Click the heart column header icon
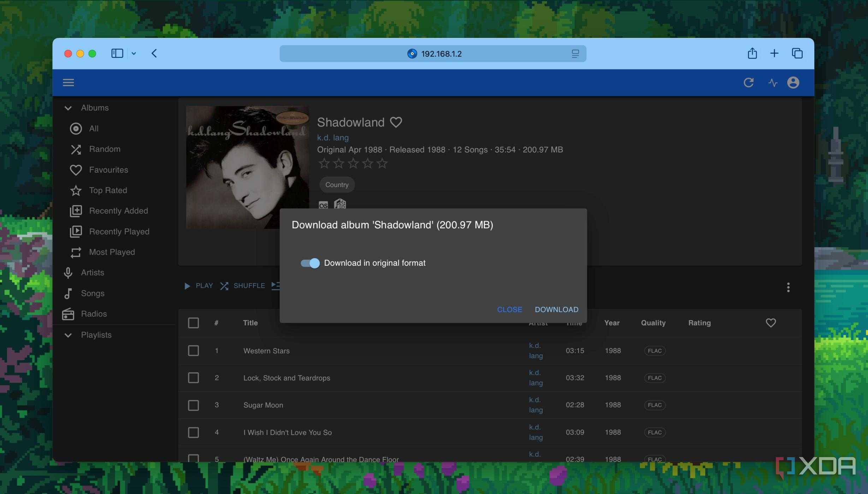This screenshot has width=868, height=494. pos(771,323)
